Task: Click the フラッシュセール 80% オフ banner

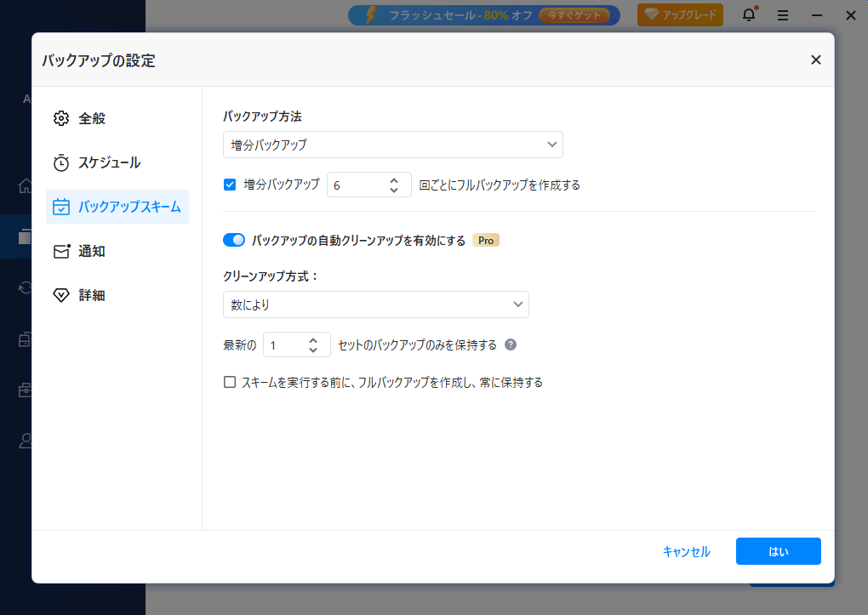Action: pyautogui.click(x=484, y=15)
